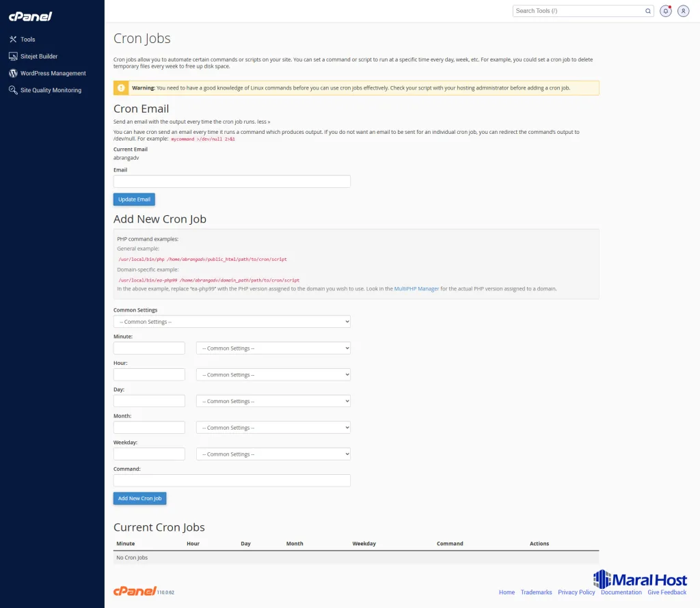Screen dimensions: 700x608
Task: Open the Weekday common settings dropdown
Action: [273, 454]
